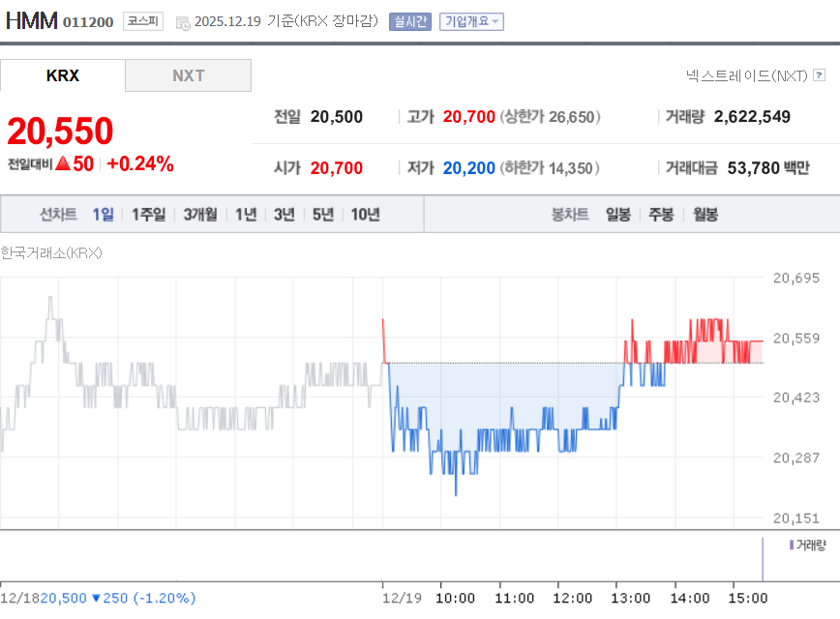Click the 전일 value 20,500
This screenshot has width=840, height=619.
click(x=337, y=117)
